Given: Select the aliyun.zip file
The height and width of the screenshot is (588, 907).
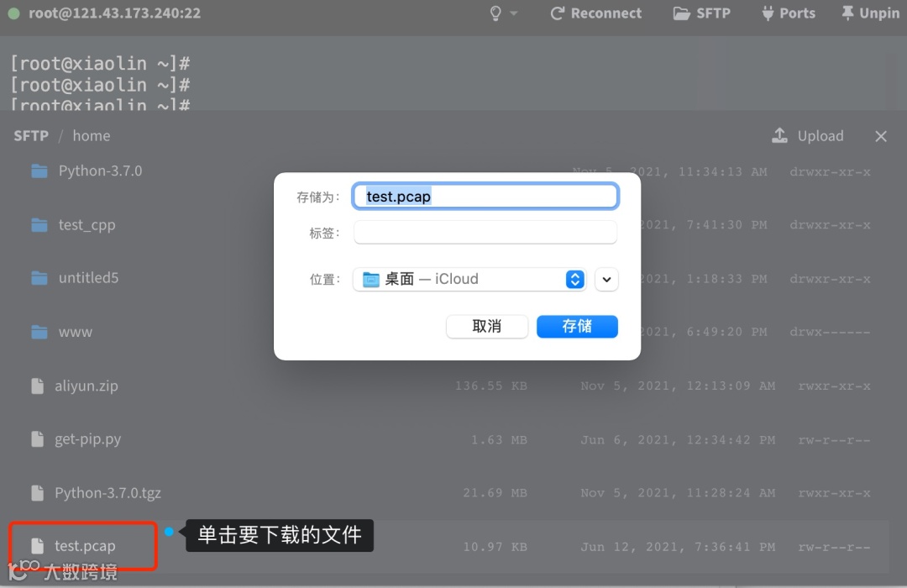Looking at the screenshot, I should coord(87,386).
